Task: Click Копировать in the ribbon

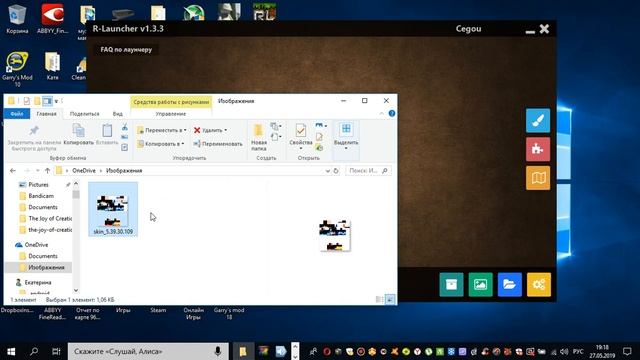Action: 78,135
